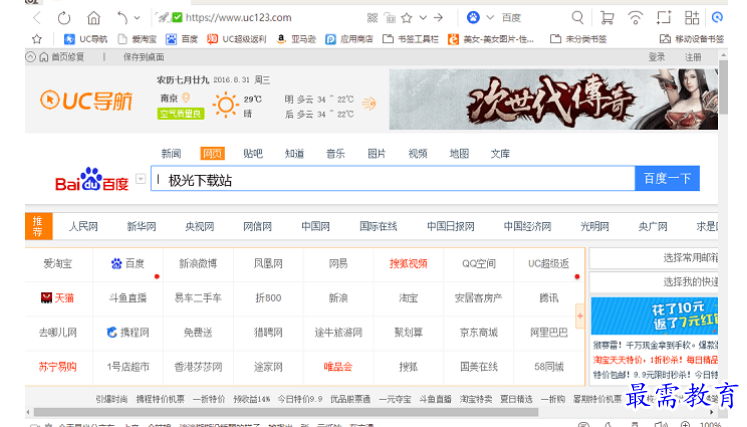Open the 唯品会 site link

pos(338,366)
